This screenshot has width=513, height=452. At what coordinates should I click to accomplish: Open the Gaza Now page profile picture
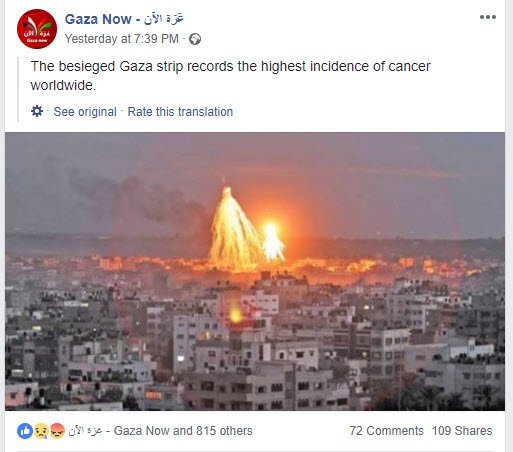37,29
